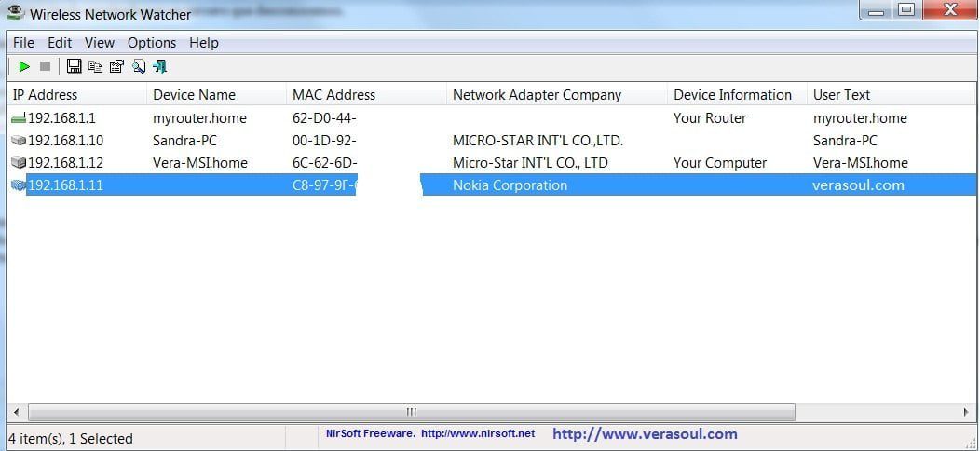Start scanning with the green play icon

24,66
